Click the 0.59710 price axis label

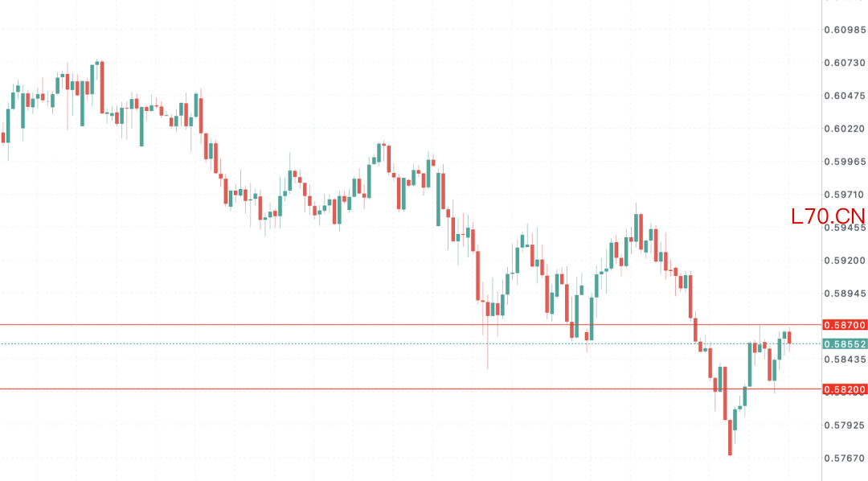click(x=845, y=195)
